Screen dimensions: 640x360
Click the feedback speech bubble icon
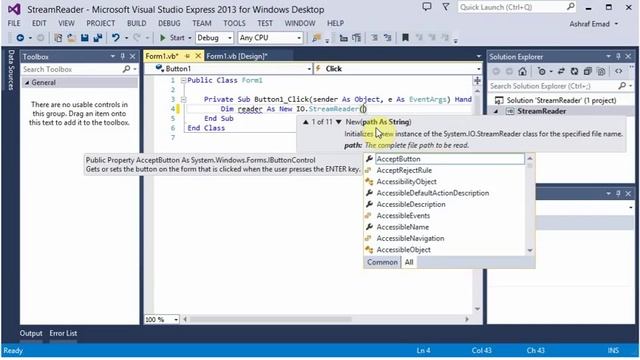point(427,7)
